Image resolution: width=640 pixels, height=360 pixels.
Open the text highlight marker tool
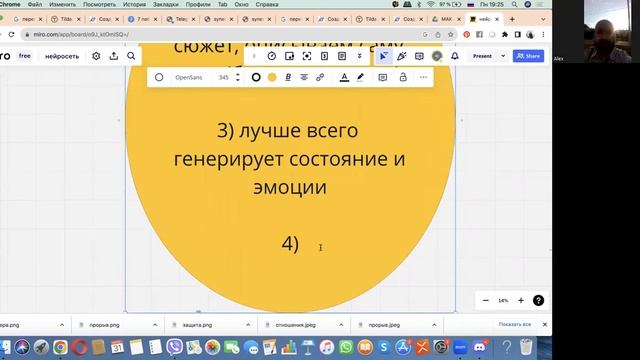360,77
